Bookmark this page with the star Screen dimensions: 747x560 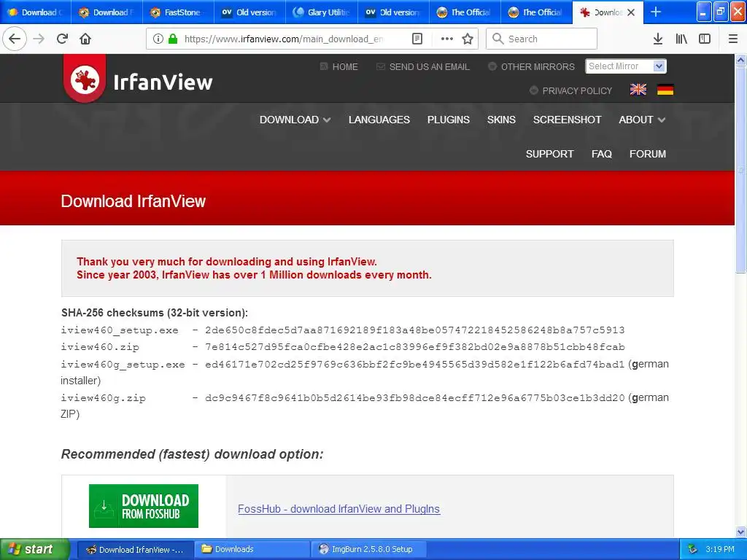468,39
